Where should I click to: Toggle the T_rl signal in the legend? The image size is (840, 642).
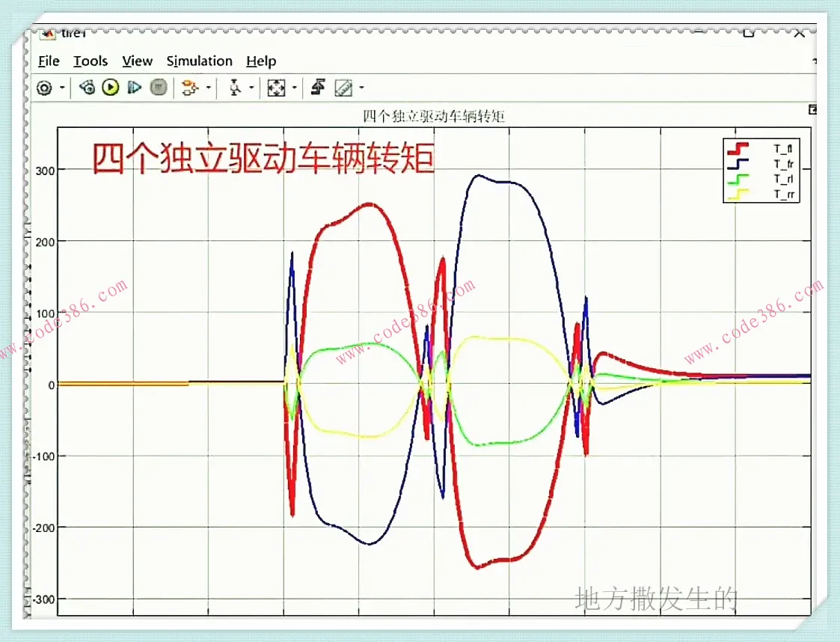tap(782, 178)
